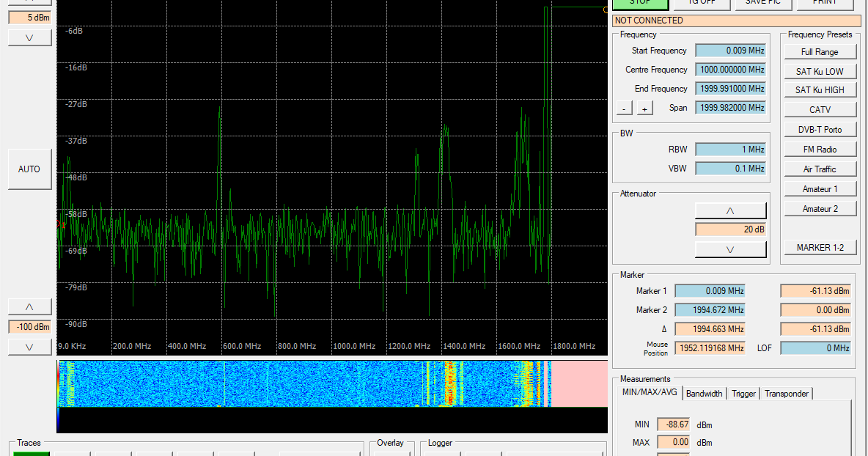Screen dimensions: 868x456
Task: Click the AUTO level button
Action: [x=29, y=169]
